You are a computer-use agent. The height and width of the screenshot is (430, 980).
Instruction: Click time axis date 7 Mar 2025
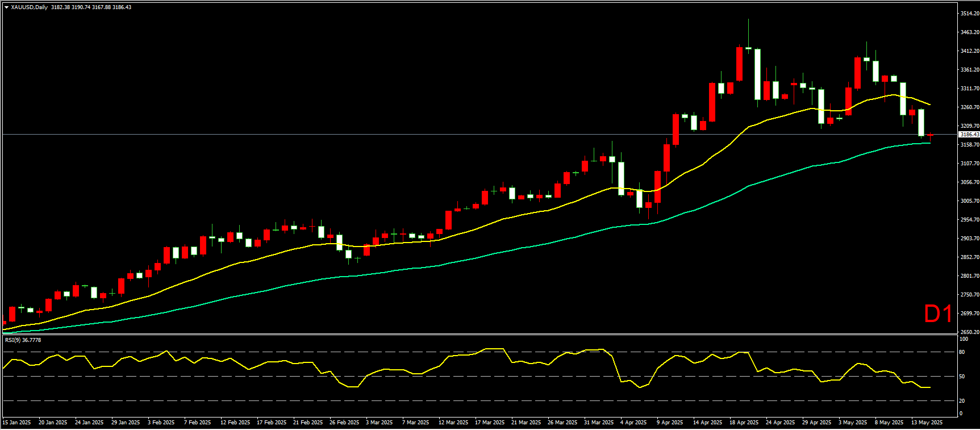coord(416,423)
